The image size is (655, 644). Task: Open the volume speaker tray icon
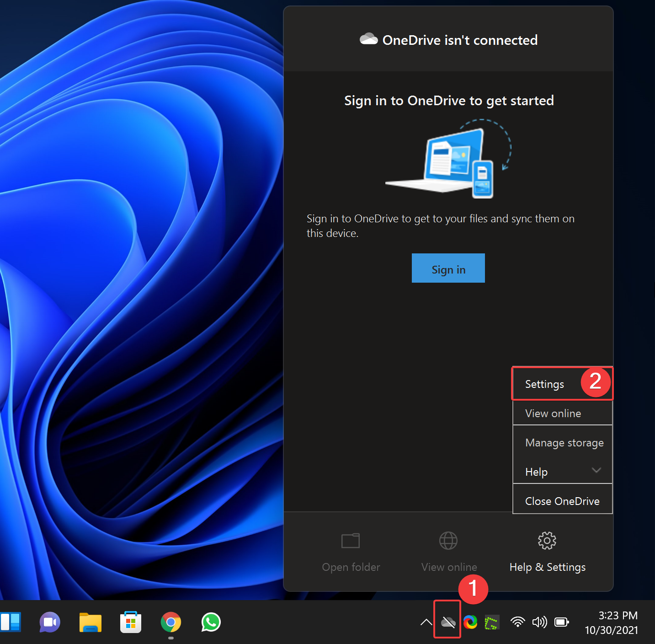(x=539, y=622)
